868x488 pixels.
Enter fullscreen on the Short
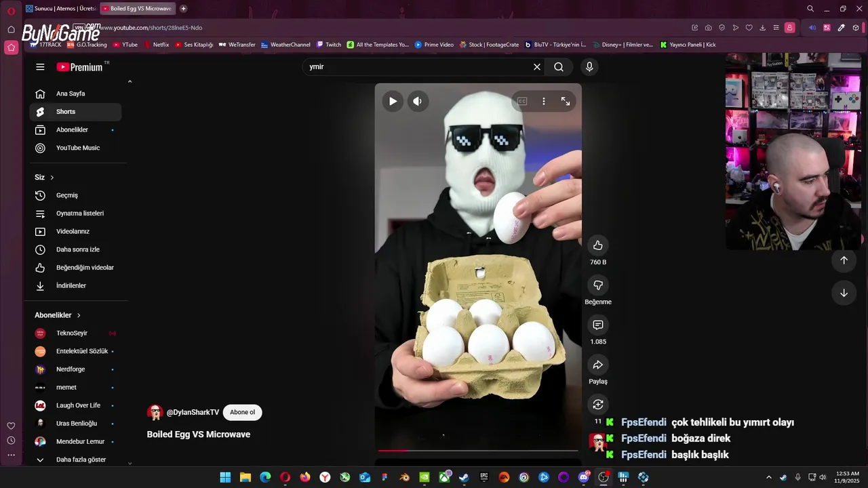pyautogui.click(x=566, y=101)
